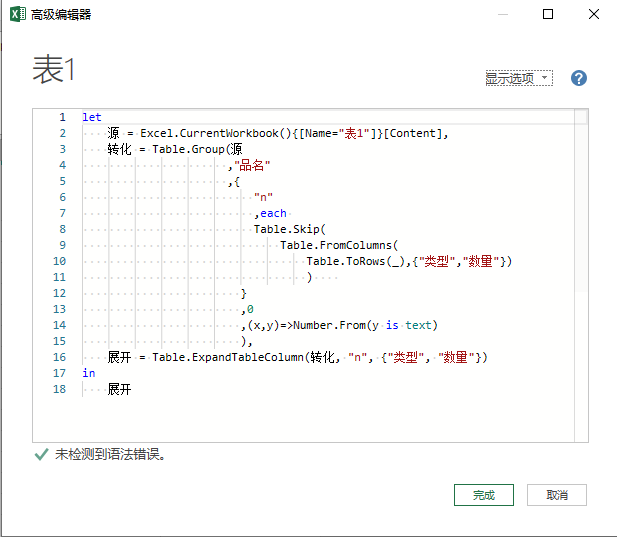Click the closing brace on line 12
Screen dimensions: 617x537
pos(244,293)
